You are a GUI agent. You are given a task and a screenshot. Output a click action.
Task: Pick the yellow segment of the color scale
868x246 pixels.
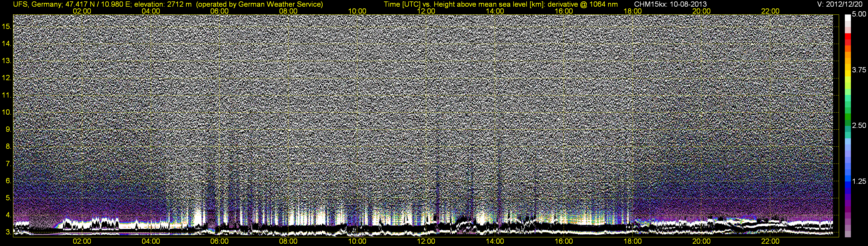point(848,74)
